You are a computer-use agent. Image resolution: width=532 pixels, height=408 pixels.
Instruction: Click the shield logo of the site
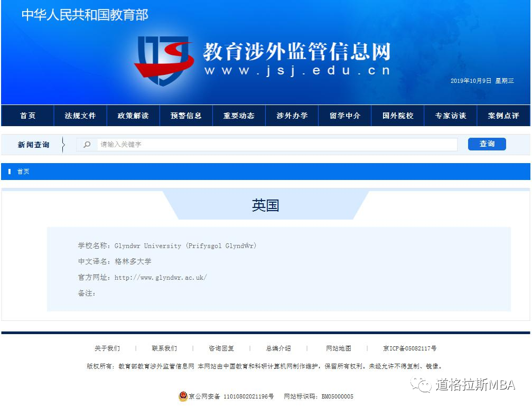164,61
